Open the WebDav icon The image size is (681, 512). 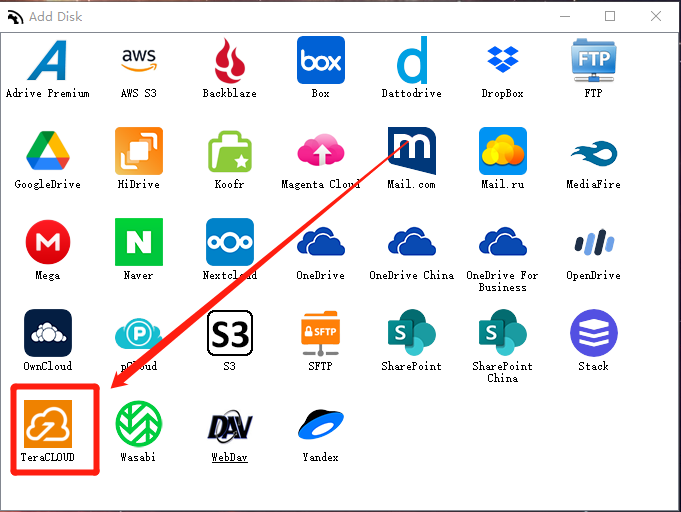(230, 426)
